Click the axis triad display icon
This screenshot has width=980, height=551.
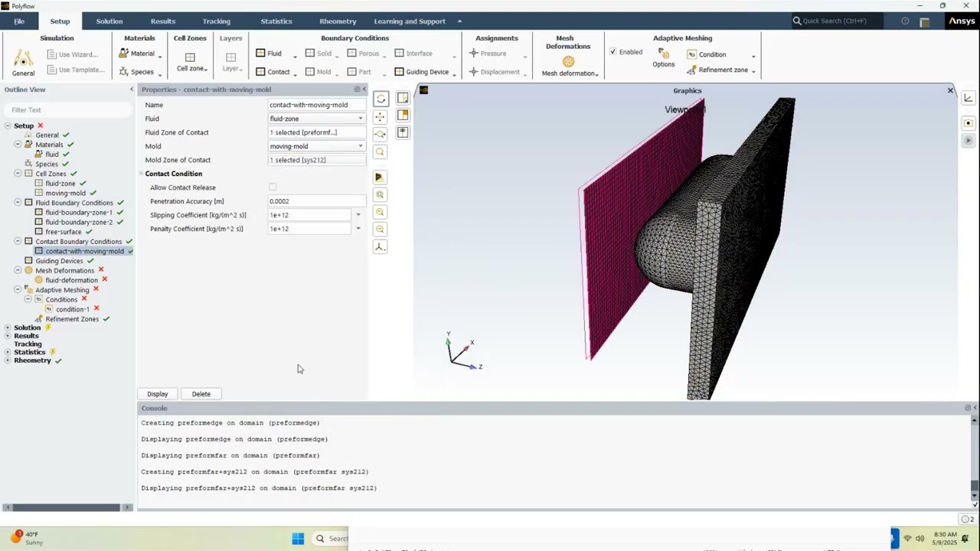[379, 246]
